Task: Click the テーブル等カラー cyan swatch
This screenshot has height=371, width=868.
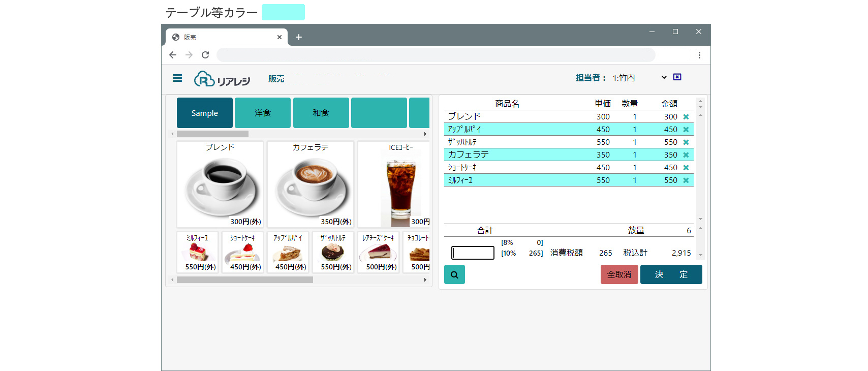Action: tap(283, 12)
